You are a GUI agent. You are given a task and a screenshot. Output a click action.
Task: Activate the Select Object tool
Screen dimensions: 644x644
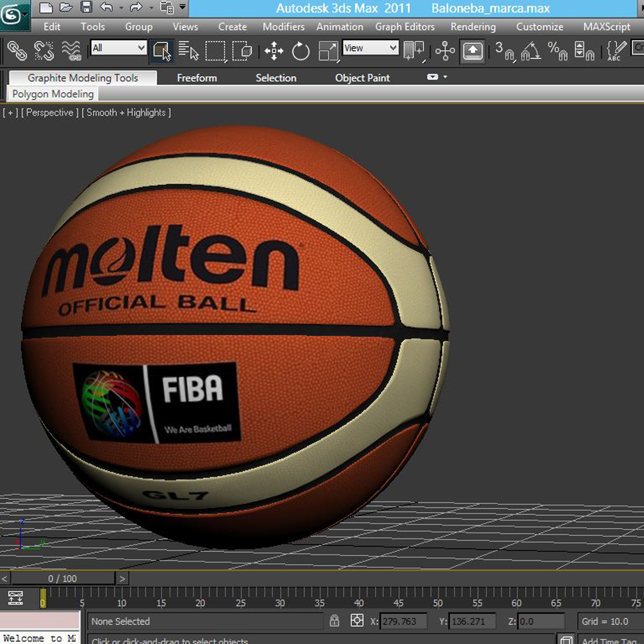[x=162, y=51]
